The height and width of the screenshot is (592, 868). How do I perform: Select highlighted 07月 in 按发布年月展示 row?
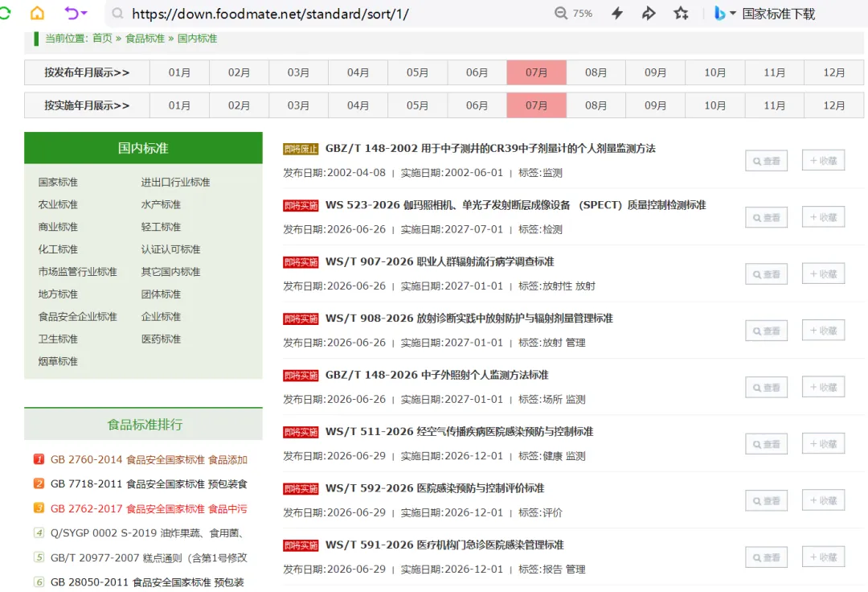(536, 72)
